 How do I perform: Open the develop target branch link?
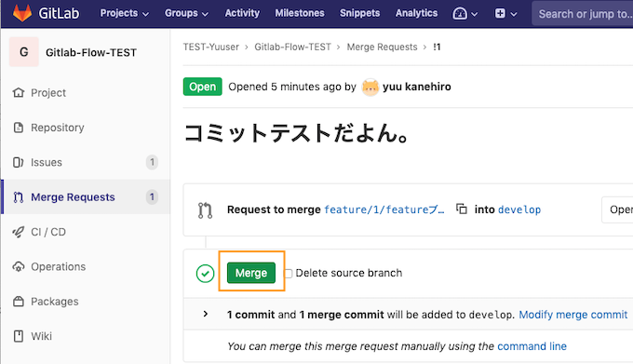pyautogui.click(x=519, y=209)
